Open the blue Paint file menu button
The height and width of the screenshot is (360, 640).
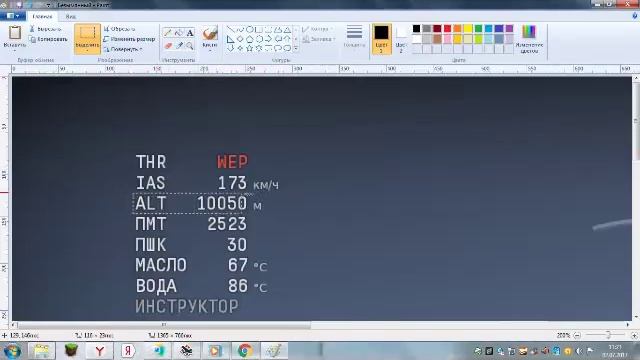click(13, 16)
